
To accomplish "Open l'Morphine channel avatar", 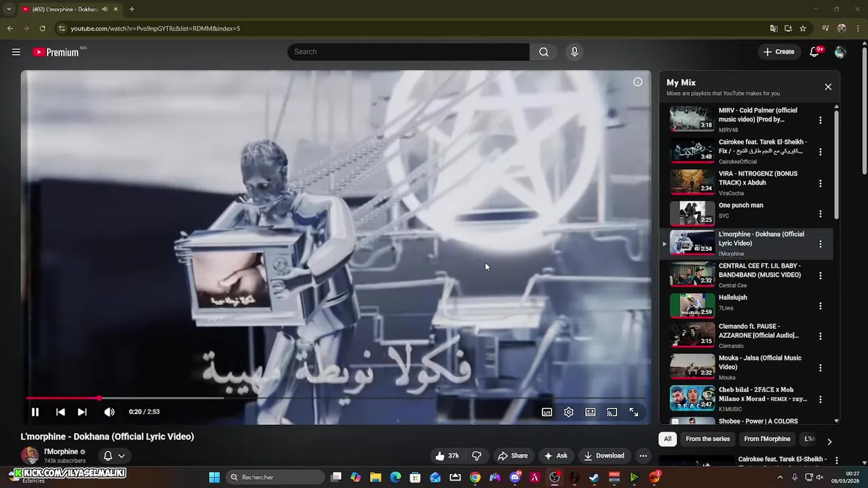I will (29, 455).
